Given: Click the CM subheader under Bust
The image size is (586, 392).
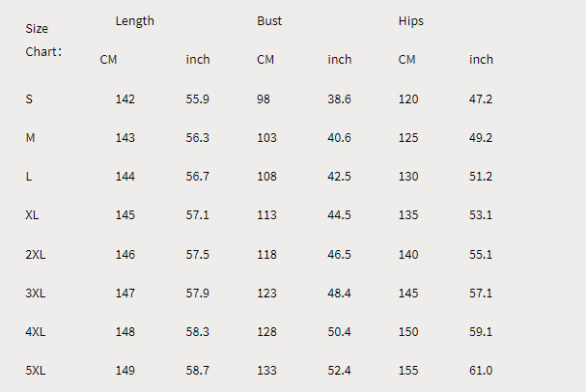Looking at the screenshot, I should (x=265, y=60).
